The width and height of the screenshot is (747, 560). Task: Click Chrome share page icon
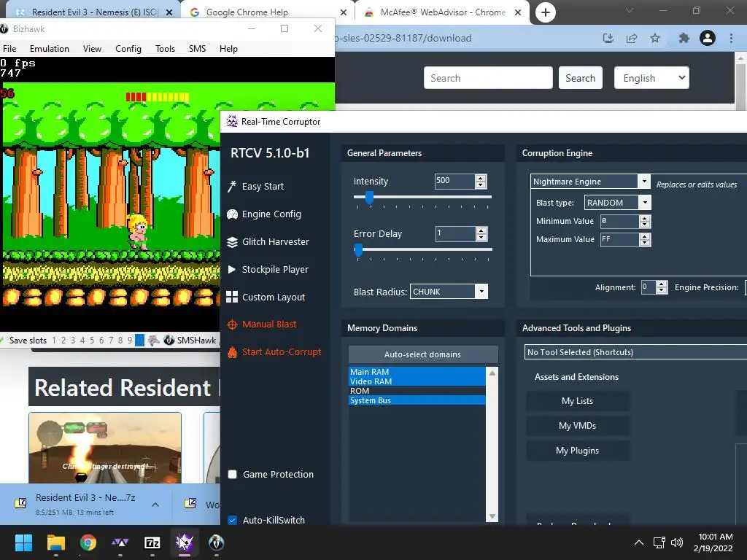(632, 38)
